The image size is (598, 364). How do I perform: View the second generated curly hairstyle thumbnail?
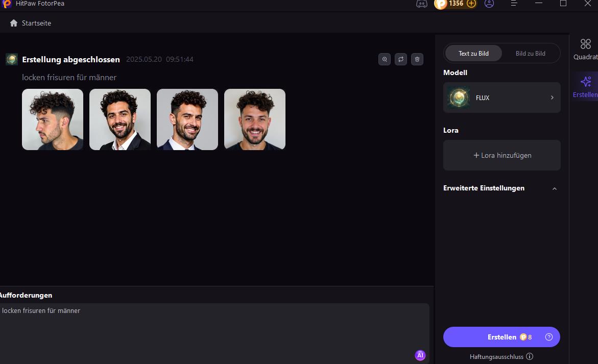point(119,119)
